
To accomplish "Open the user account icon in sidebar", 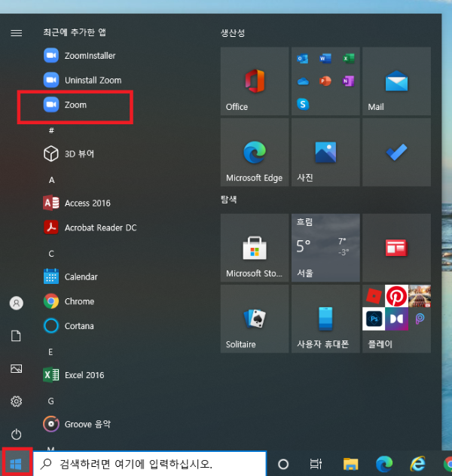I will tap(17, 303).
